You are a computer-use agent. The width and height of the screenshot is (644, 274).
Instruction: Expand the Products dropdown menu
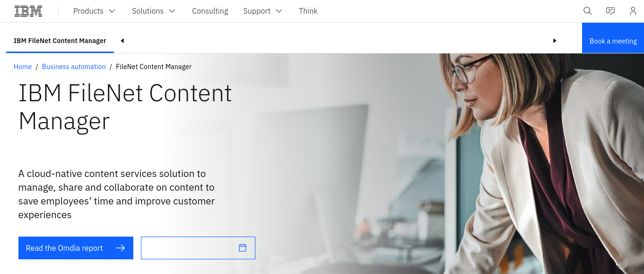tap(94, 11)
